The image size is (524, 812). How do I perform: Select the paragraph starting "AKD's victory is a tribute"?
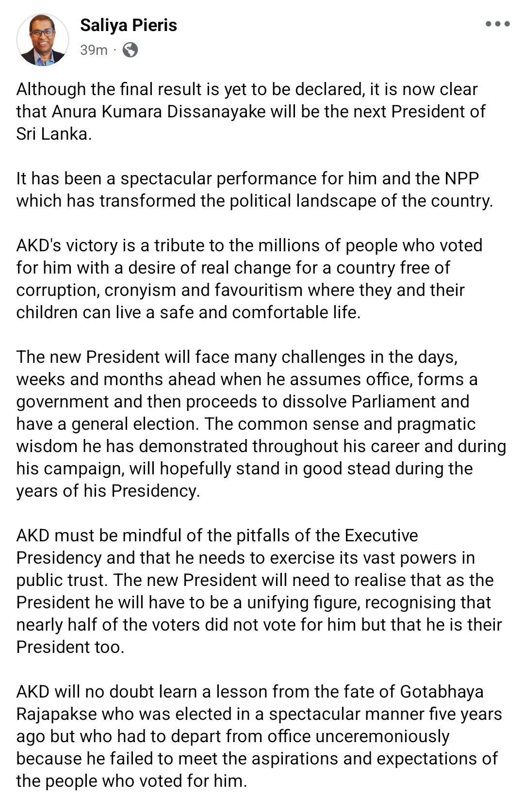[249, 279]
